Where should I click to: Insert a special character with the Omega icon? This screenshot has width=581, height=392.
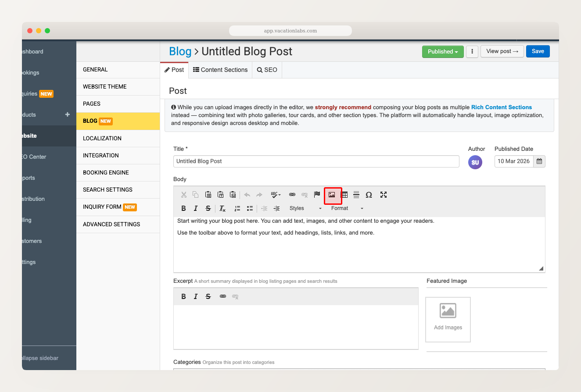(x=369, y=194)
